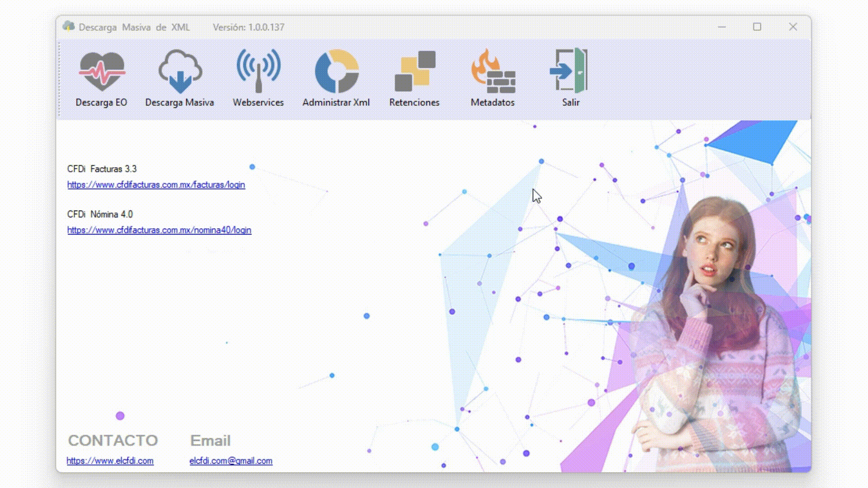This screenshot has height=488, width=868.
Task: Minimize the Descarga Masiva de XML window
Action: 722,27
